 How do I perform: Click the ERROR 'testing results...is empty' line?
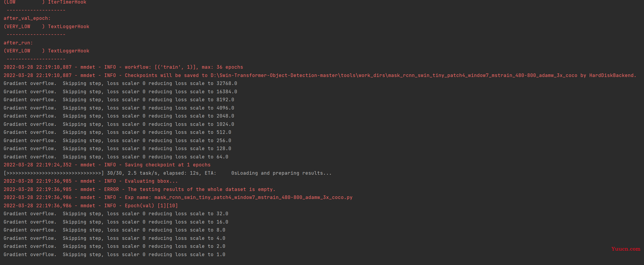140,189
